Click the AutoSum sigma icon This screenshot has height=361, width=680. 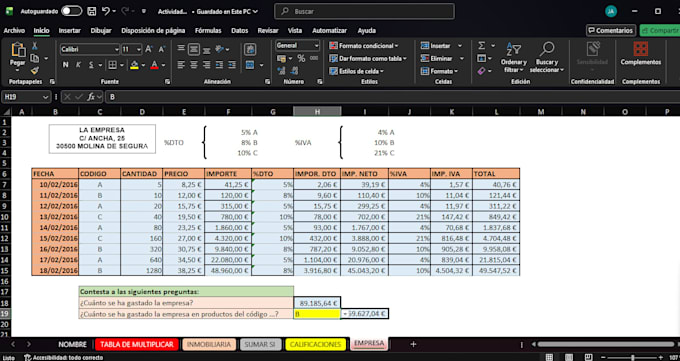[x=481, y=46]
